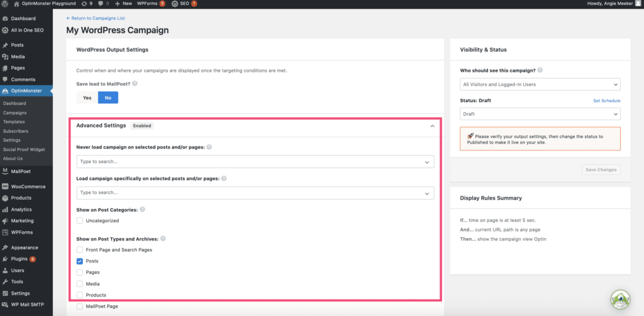644x316 pixels.
Task: Click the Appearance brush icon
Action: click(5, 247)
